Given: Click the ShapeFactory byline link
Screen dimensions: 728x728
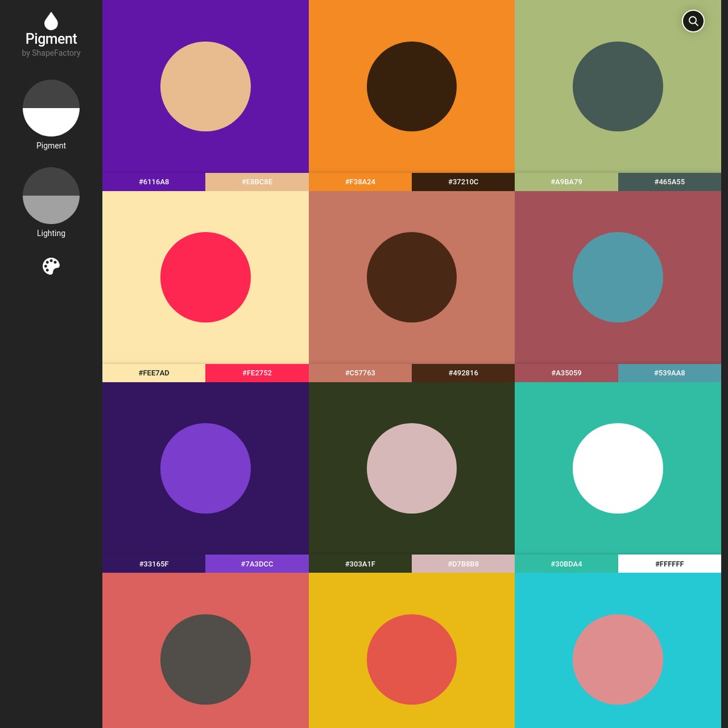Looking at the screenshot, I should coord(51,53).
